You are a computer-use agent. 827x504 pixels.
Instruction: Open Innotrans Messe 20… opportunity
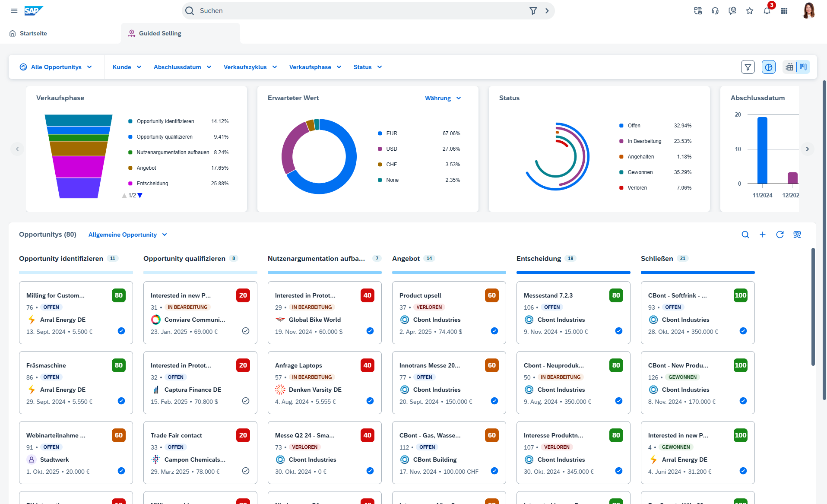pos(430,365)
